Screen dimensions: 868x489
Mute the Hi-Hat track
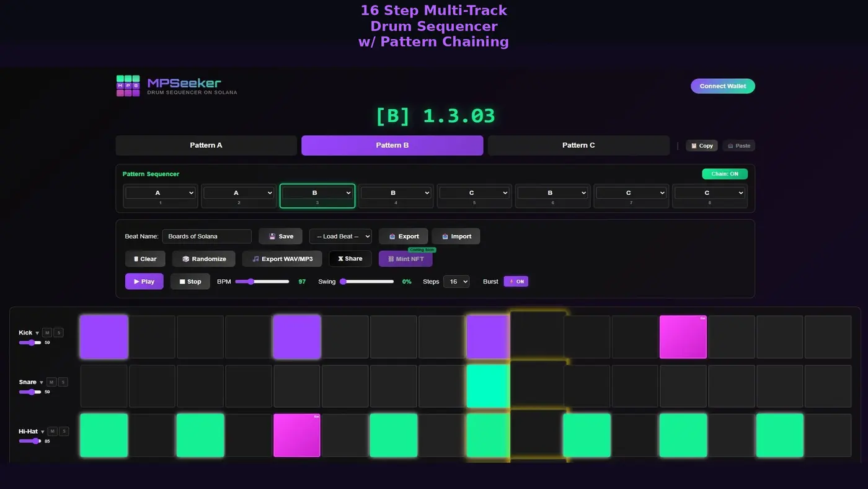[x=53, y=431]
